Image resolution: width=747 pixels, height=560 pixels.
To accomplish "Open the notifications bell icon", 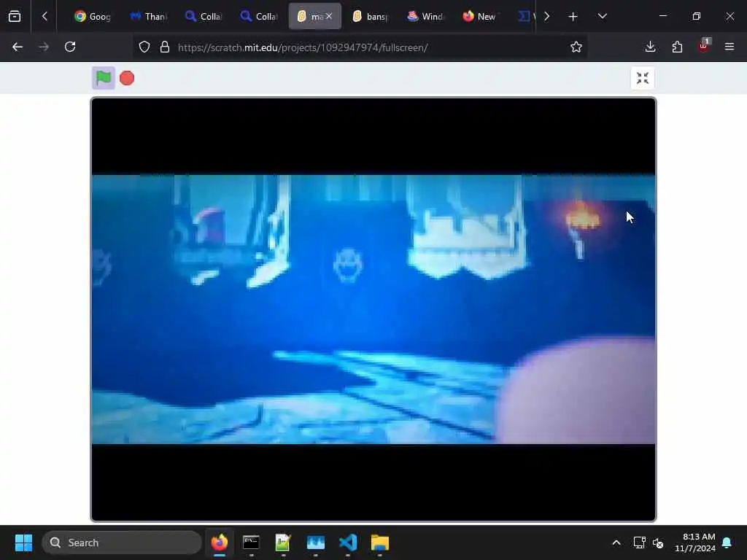I will click(727, 542).
